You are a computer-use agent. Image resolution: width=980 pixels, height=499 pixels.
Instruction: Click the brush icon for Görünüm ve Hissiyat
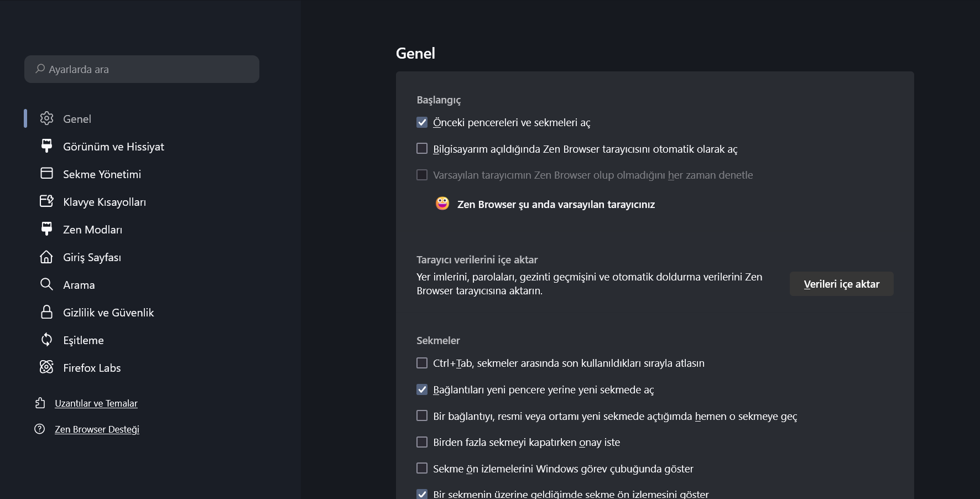tap(46, 146)
